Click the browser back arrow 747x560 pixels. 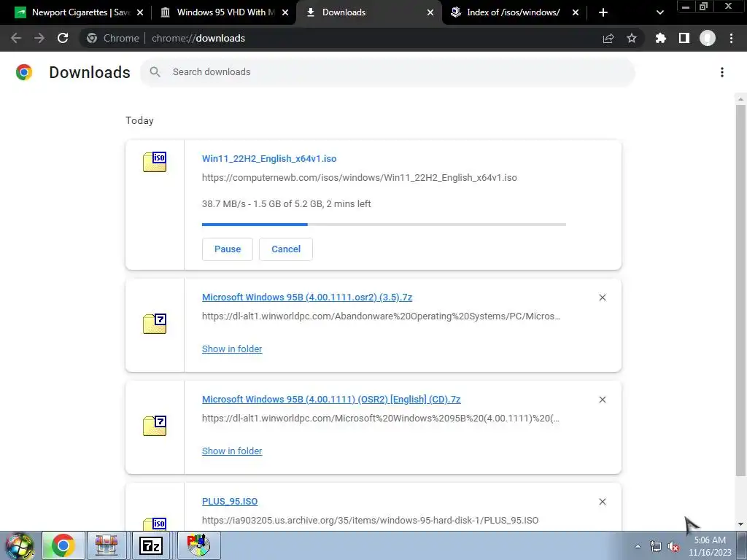tap(16, 38)
